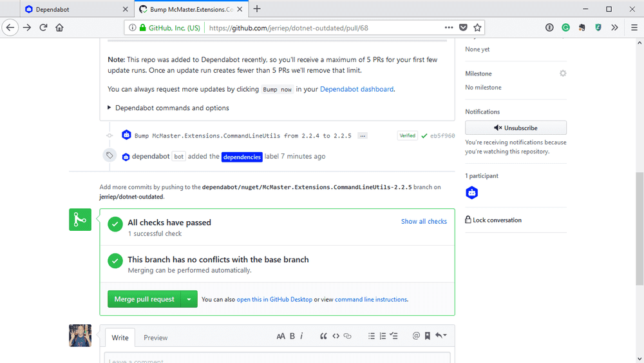This screenshot has height=363, width=644.
Task: Close the Dependabot tab
Action: click(126, 9)
